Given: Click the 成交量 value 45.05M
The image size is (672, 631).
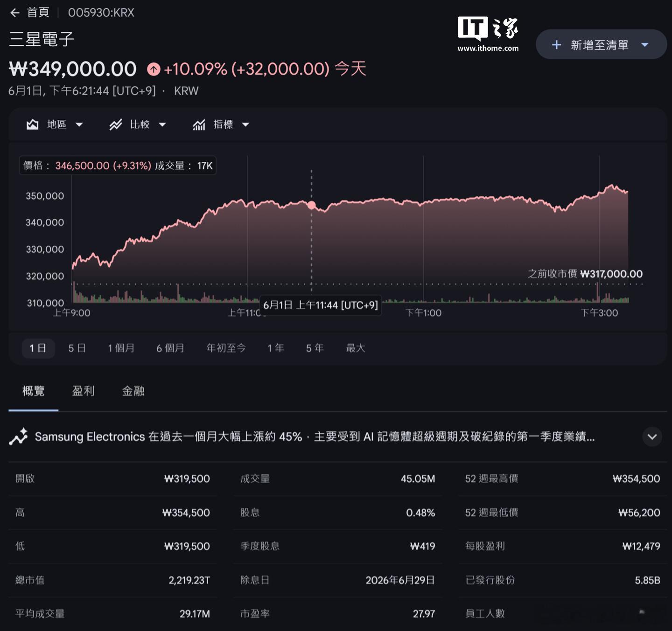Looking at the screenshot, I should coord(418,479).
